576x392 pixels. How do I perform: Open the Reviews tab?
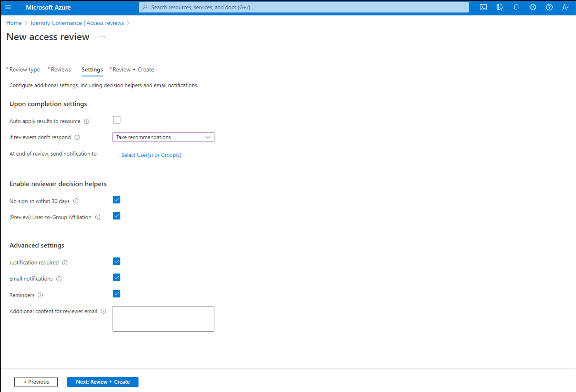(61, 69)
